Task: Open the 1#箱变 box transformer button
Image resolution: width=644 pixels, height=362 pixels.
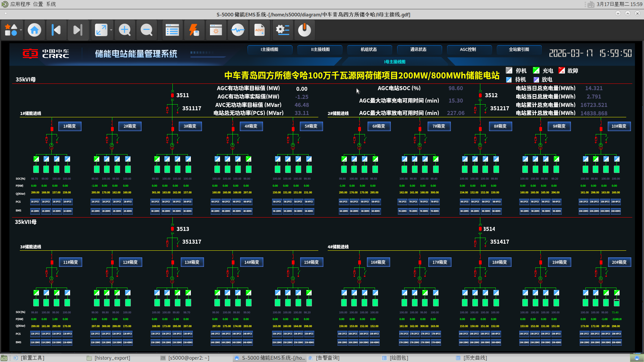Action: point(69,126)
